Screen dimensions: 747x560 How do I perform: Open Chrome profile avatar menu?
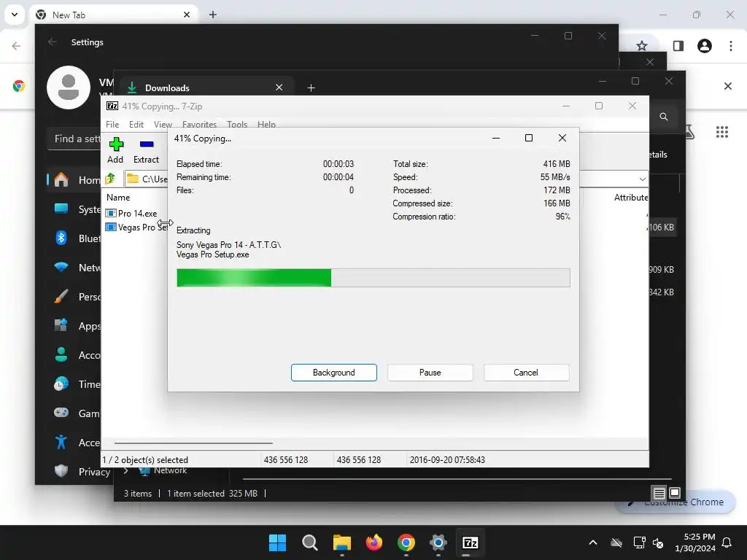pyautogui.click(x=705, y=46)
